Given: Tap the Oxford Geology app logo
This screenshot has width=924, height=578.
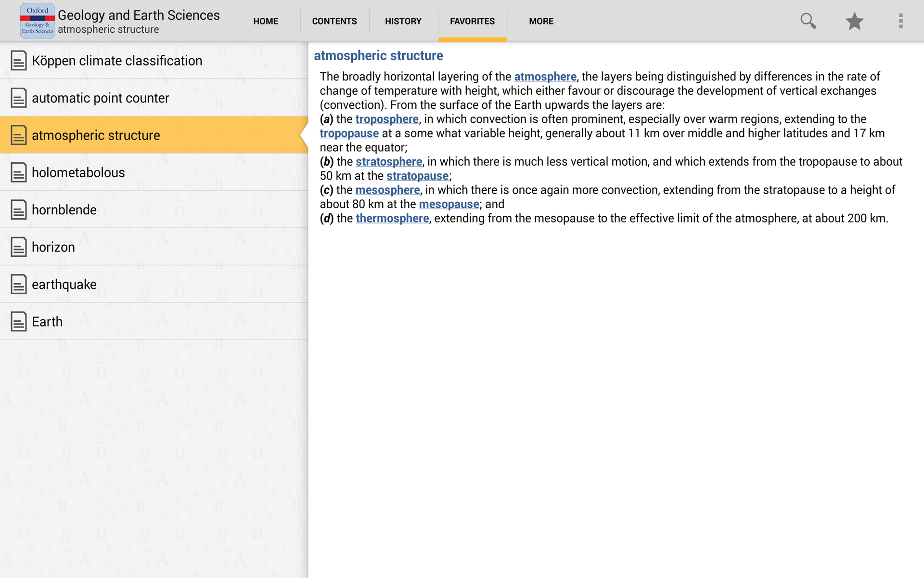Looking at the screenshot, I should [x=37, y=21].
